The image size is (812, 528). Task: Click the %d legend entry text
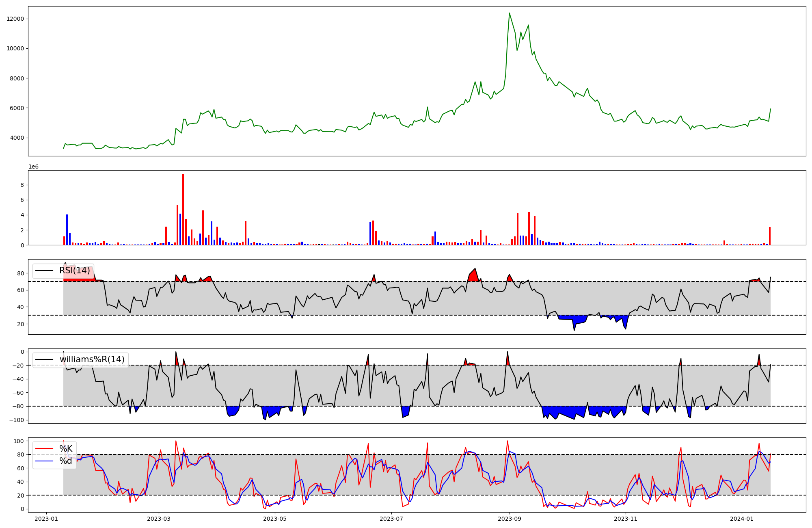[66, 461]
